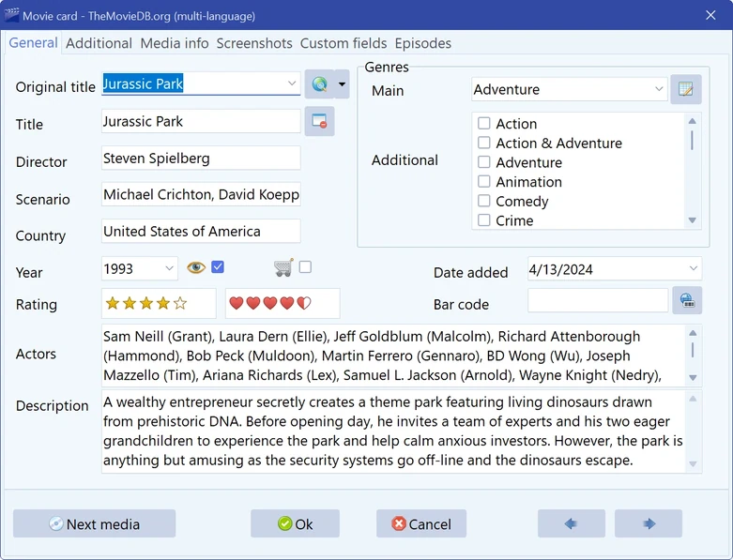Toggle the checkbox next to shopping cart

pos(305,266)
